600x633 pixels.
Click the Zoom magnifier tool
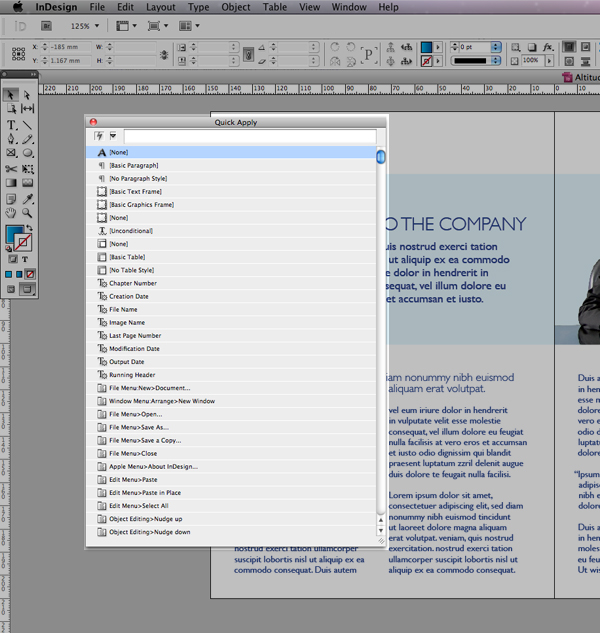(x=27, y=213)
